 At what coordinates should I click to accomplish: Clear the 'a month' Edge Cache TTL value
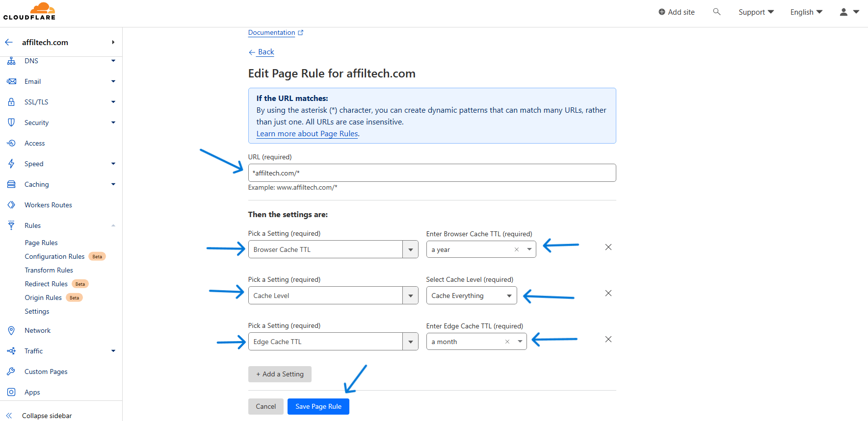tap(507, 342)
